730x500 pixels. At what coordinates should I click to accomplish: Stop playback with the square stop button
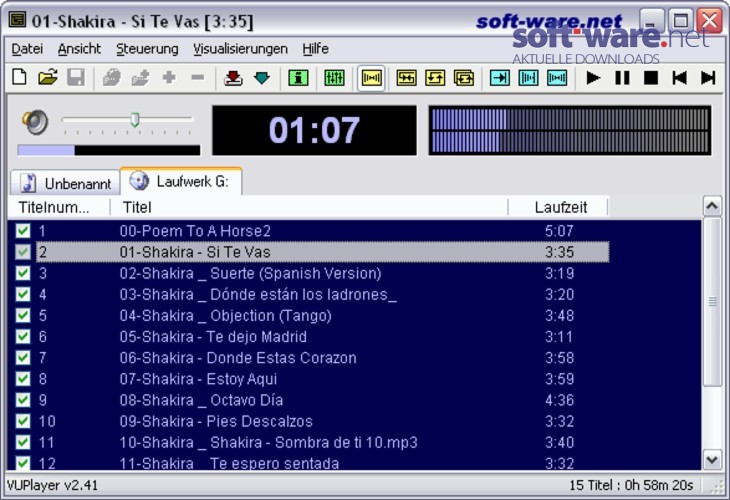coord(651,77)
